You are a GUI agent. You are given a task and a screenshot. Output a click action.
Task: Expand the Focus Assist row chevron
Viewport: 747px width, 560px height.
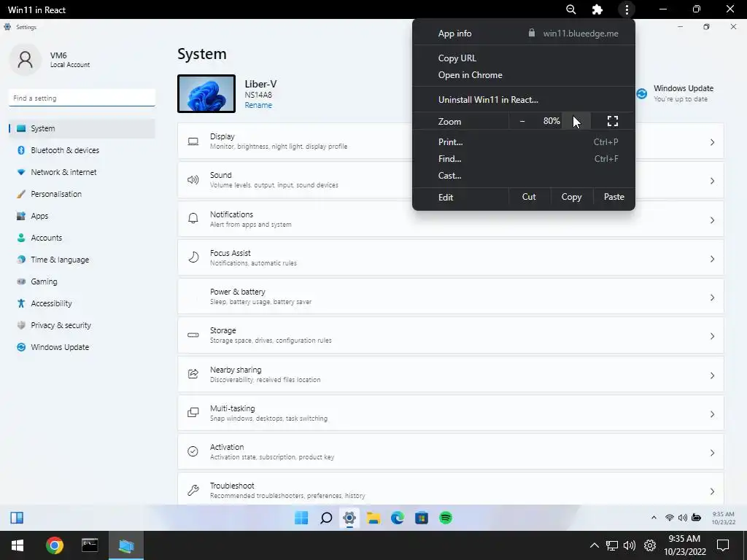(712, 259)
